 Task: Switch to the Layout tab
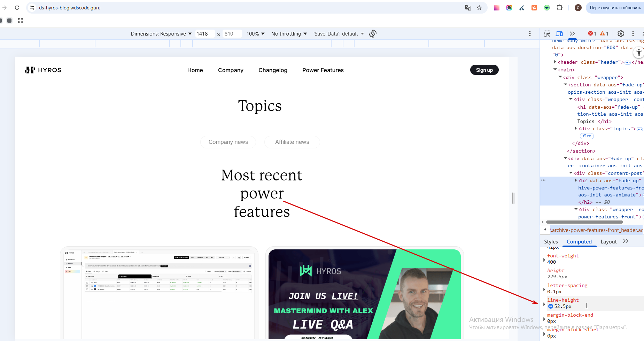[608, 241]
